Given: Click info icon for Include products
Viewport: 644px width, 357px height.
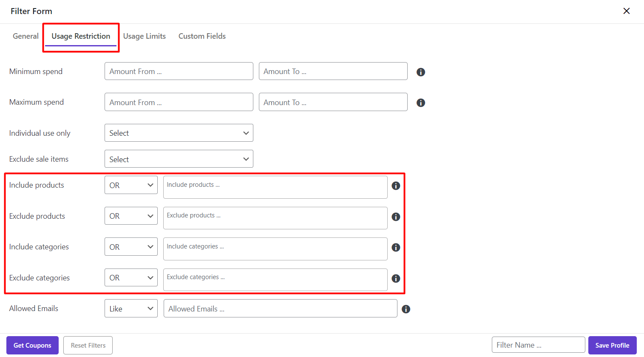Looking at the screenshot, I should 395,186.
